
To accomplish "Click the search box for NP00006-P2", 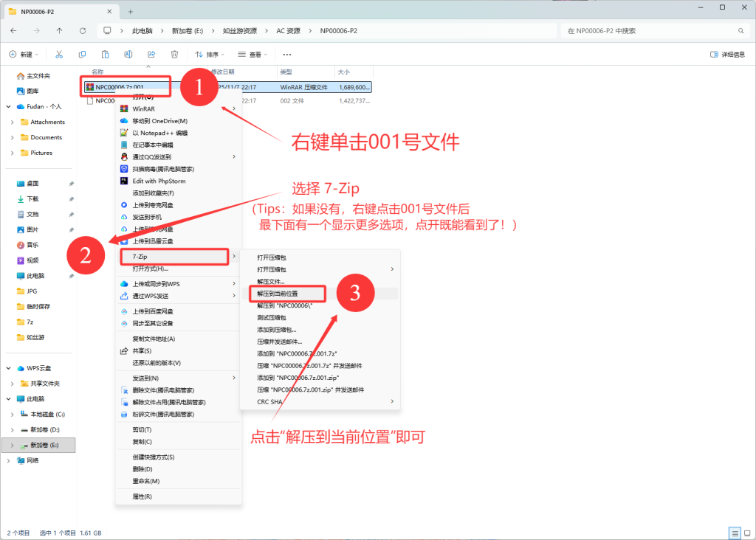I will coord(650,31).
